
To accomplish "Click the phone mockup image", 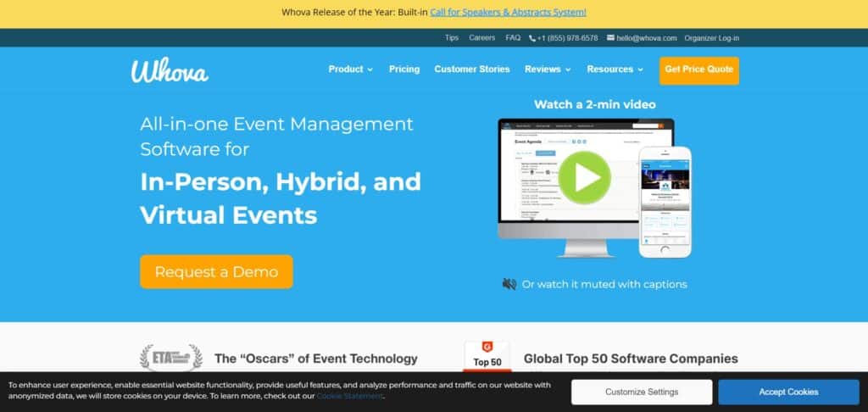I will tap(665, 202).
